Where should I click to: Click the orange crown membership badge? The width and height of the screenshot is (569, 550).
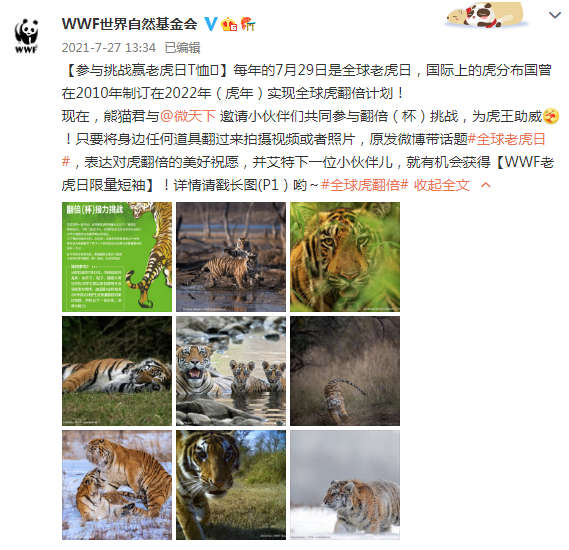coord(229,24)
